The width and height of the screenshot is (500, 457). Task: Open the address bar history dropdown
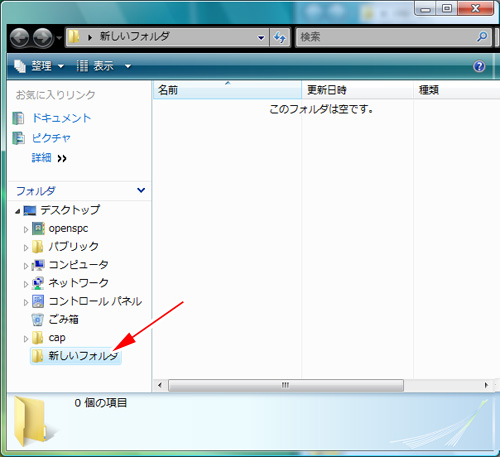[x=261, y=38]
